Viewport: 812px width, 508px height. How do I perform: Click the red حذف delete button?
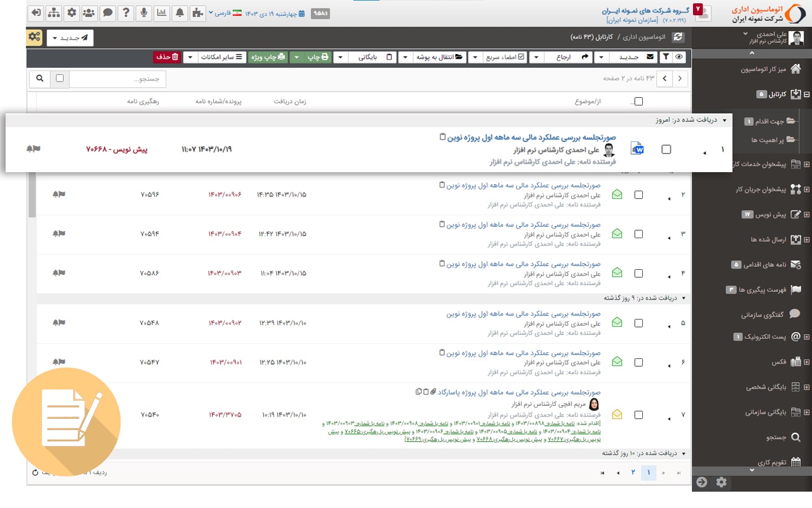[x=167, y=57]
